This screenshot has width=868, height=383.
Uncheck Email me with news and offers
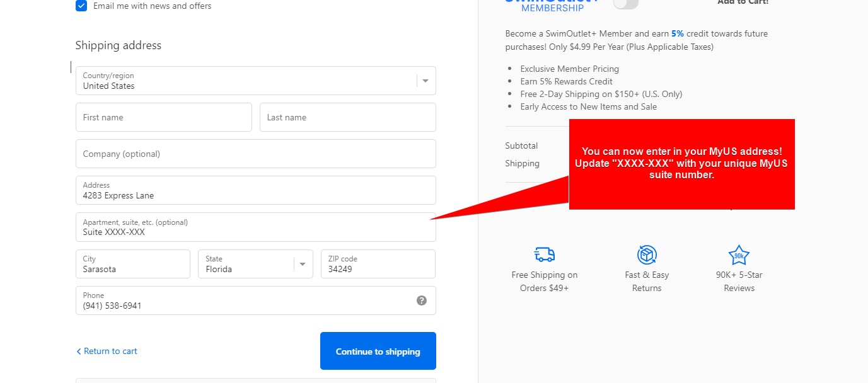(81, 6)
